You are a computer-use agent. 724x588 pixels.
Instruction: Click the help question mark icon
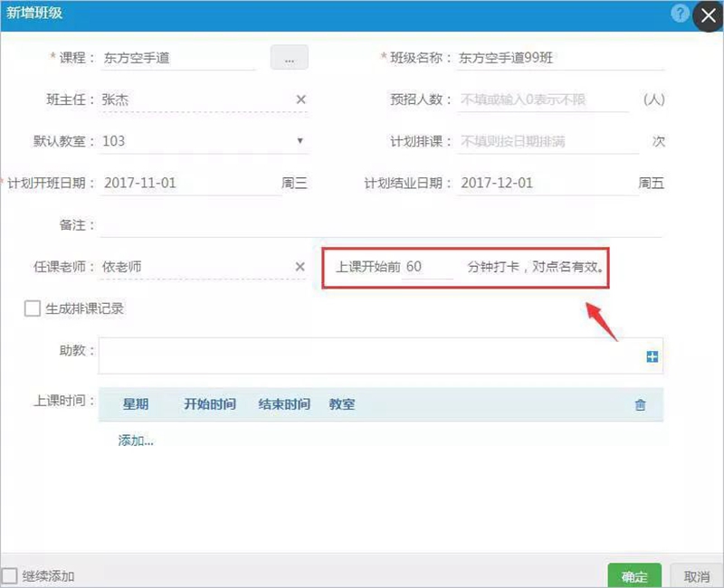pos(680,14)
